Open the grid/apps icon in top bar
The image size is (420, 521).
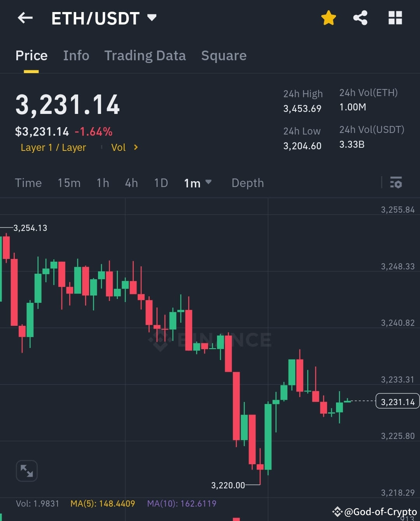(395, 18)
